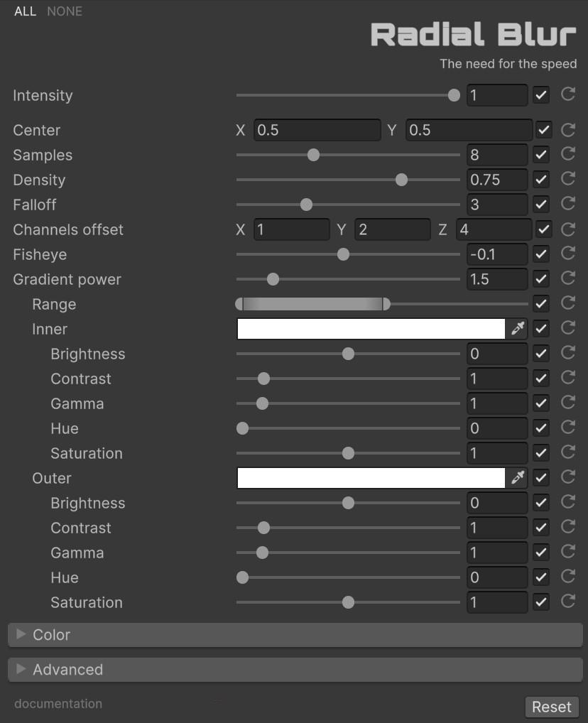
Task: Click the Inner white color swatch
Action: coord(370,329)
